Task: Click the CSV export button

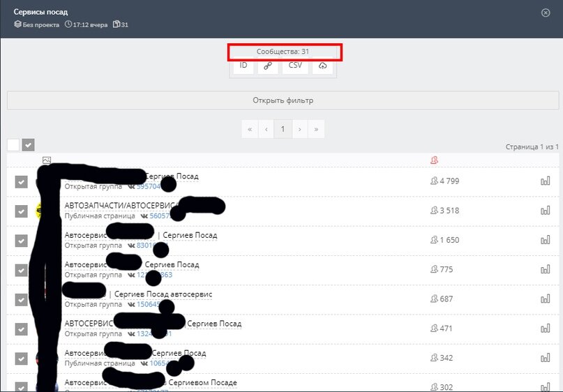Action: tap(295, 66)
